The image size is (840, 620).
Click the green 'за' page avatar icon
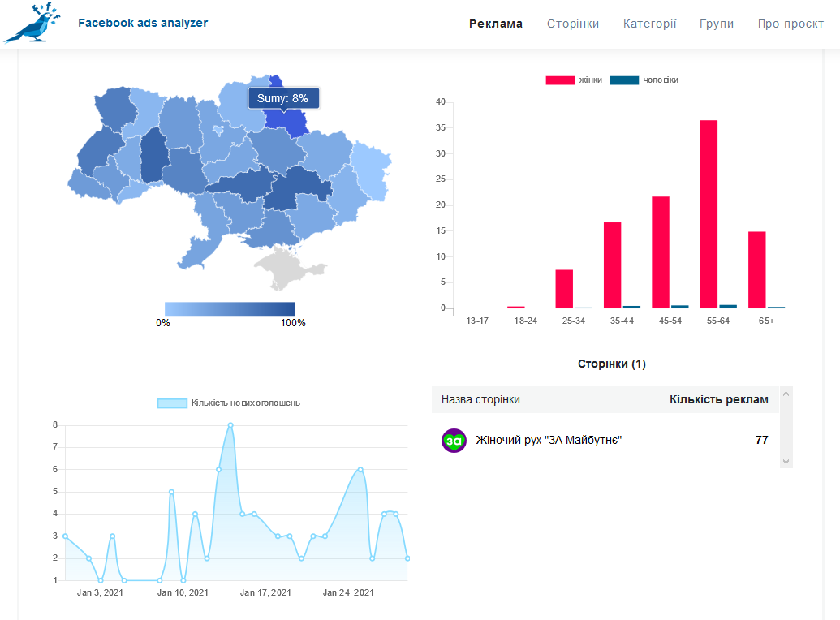[x=454, y=441]
